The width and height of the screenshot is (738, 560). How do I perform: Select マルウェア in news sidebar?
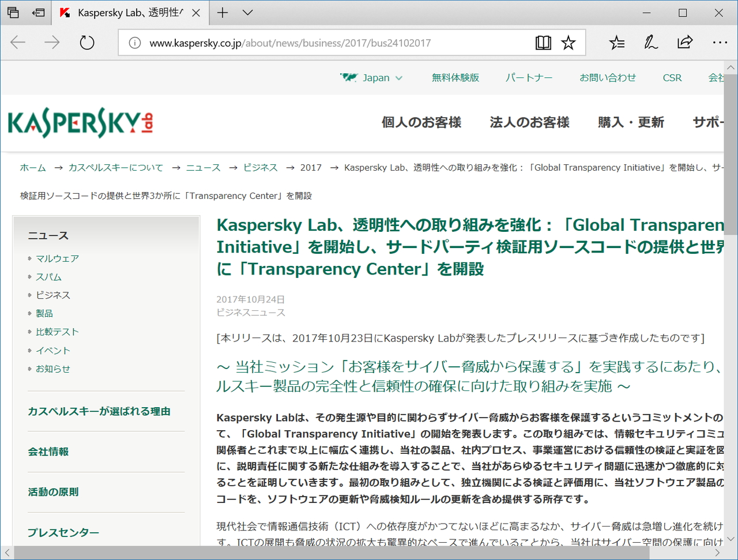pyautogui.click(x=57, y=259)
